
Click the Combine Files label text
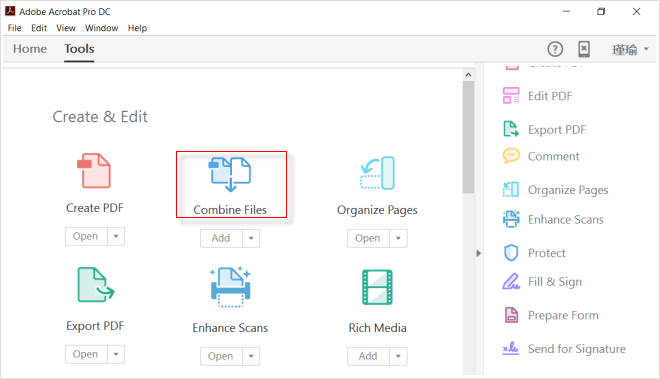click(x=230, y=210)
